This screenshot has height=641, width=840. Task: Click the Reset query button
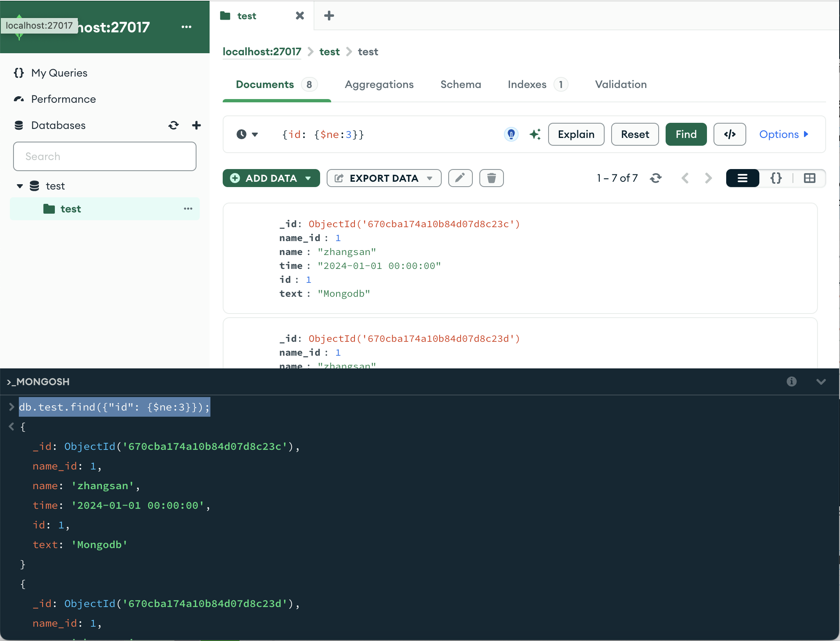(x=635, y=134)
